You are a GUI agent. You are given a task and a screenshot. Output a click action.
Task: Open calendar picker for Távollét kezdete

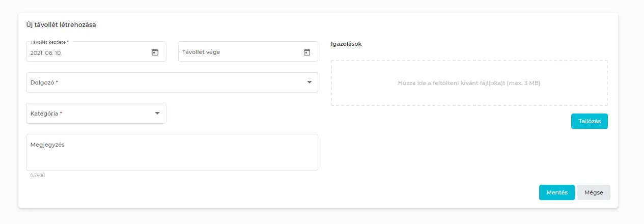click(155, 52)
